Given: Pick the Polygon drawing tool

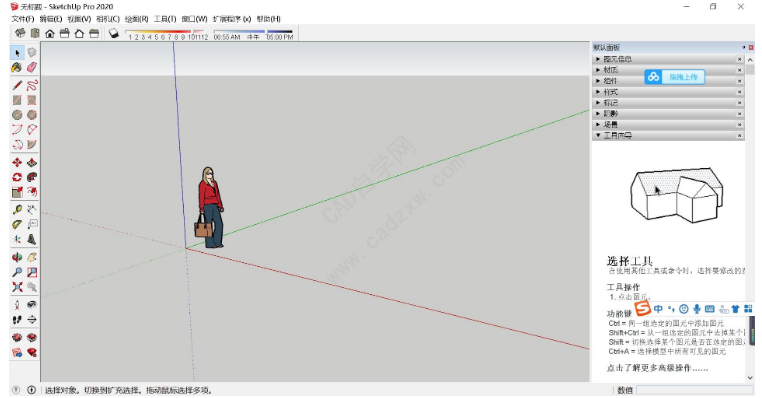Looking at the screenshot, I should pyautogui.click(x=32, y=115).
